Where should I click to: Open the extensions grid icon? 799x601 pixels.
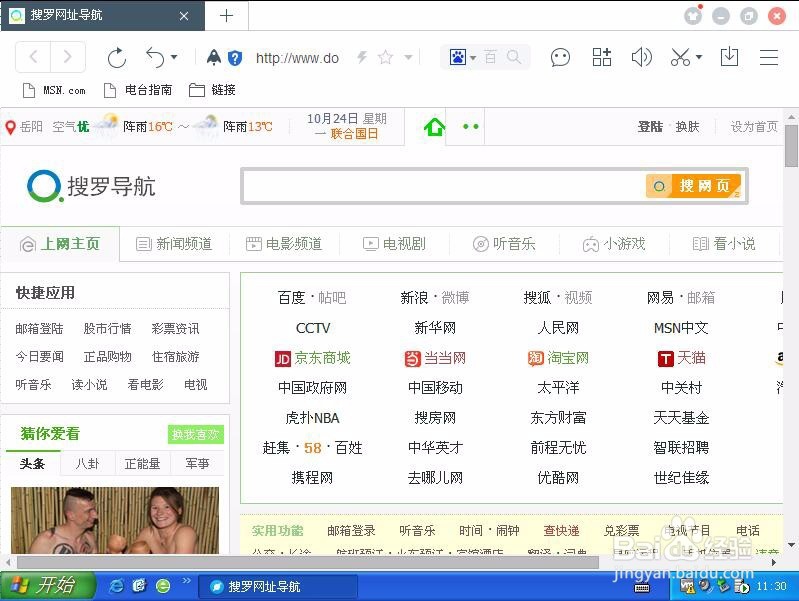[x=602, y=57]
